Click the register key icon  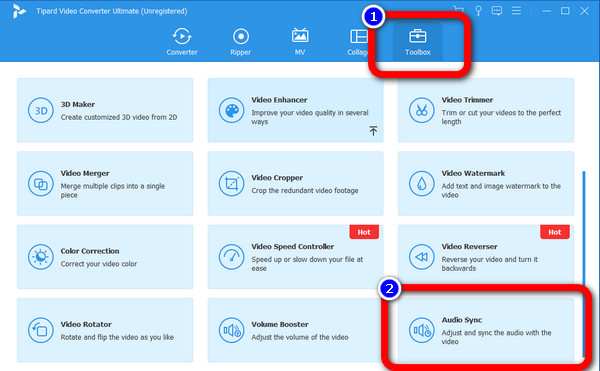point(478,10)
